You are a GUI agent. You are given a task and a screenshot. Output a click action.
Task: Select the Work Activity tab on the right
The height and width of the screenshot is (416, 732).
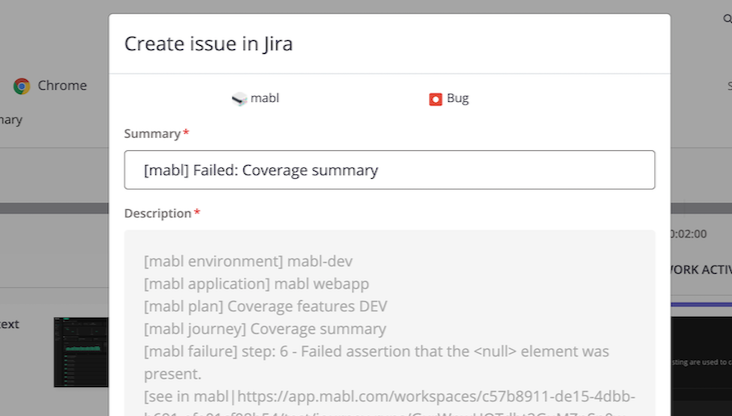(x=700, y=269)
